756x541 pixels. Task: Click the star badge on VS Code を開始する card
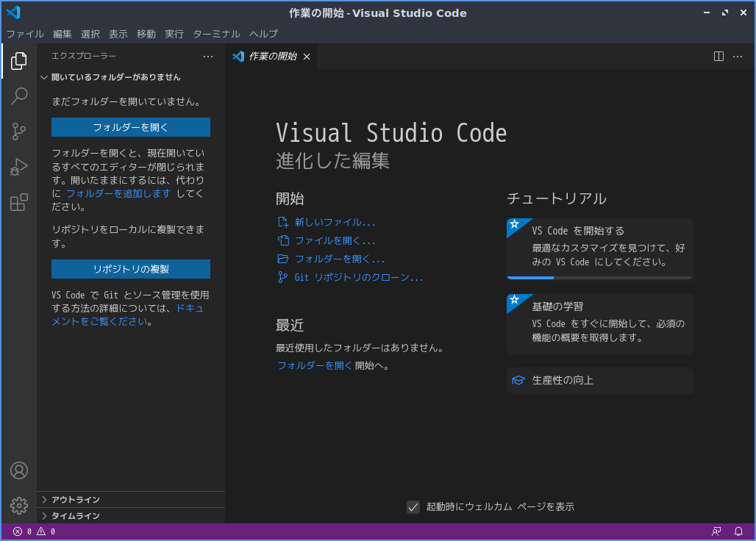coord(515,224)
